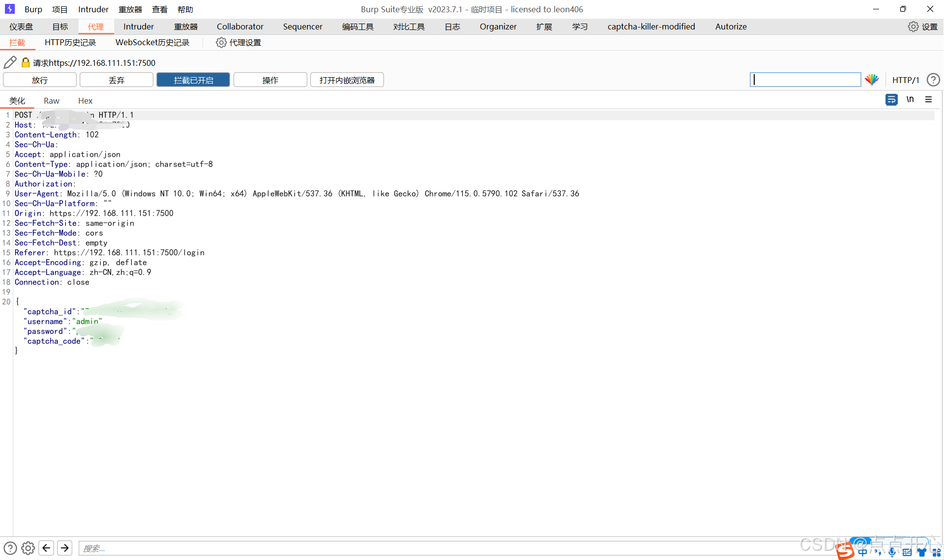
Task: Open the 操作 actions button
Action: [x=270, y=80]
